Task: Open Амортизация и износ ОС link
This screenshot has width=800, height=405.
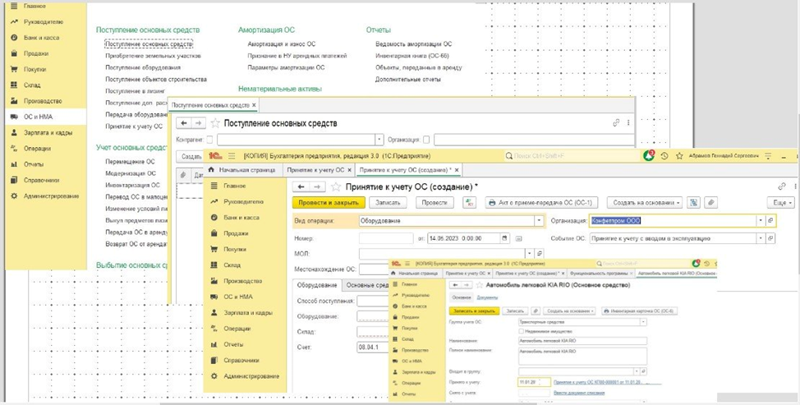Action: point(282,44)
